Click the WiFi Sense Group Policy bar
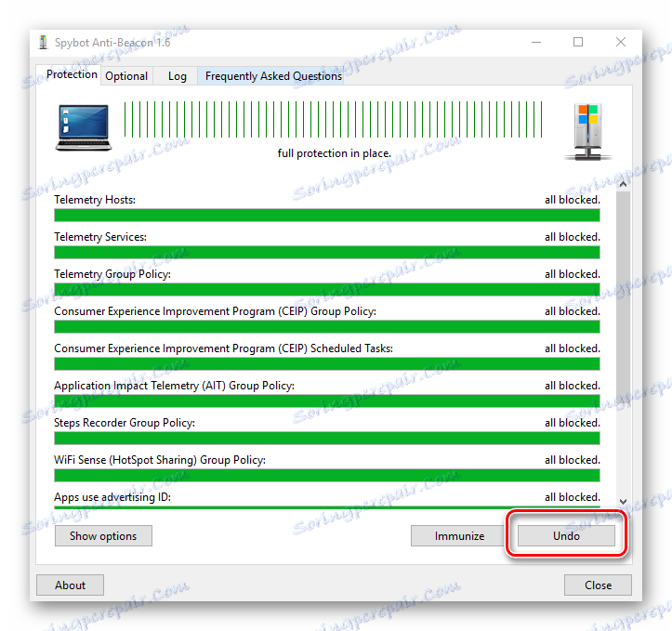 point(327,476)
